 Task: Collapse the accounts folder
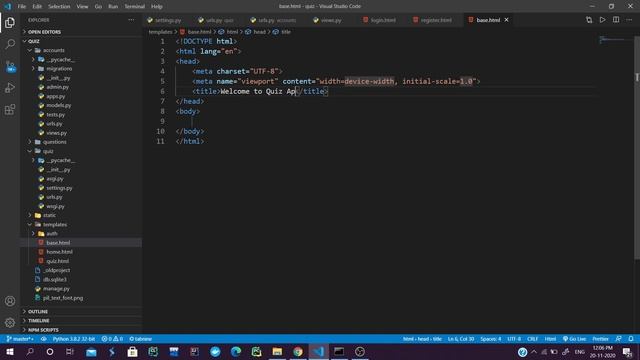click(82, 50)
